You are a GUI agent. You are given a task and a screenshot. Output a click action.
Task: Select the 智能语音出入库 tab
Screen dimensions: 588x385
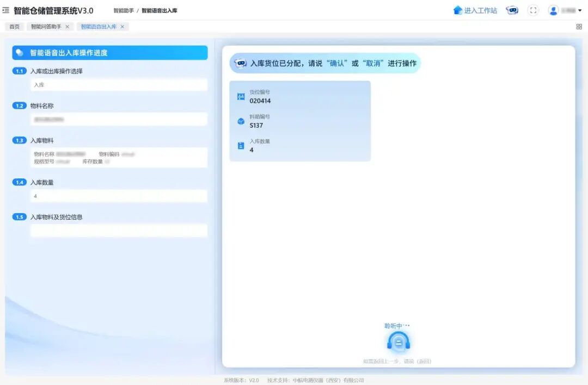pos(99,27)
